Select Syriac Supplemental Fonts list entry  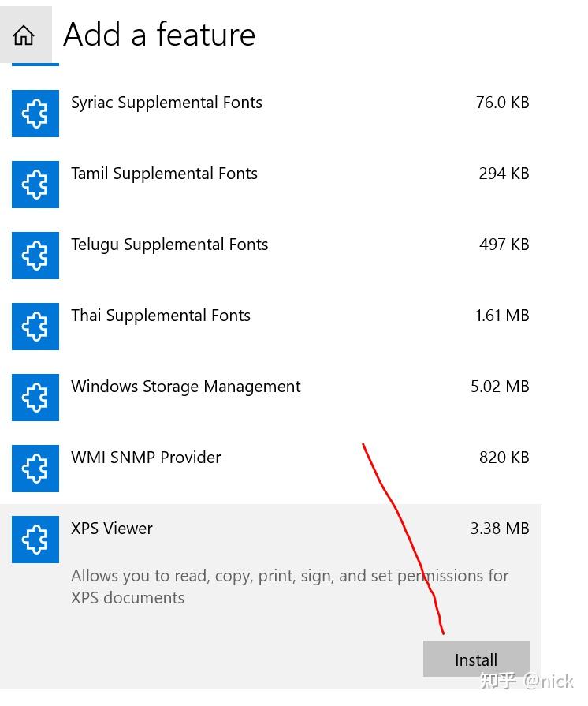[166, 103]
